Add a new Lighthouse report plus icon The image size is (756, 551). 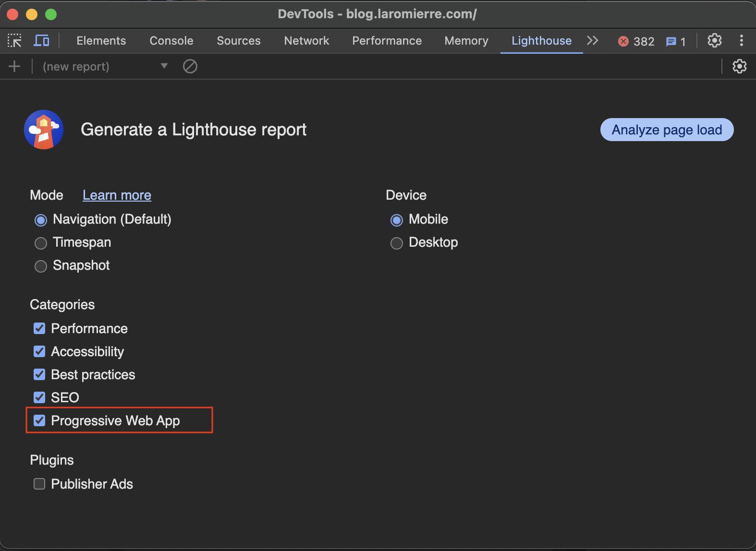point(14,66)
